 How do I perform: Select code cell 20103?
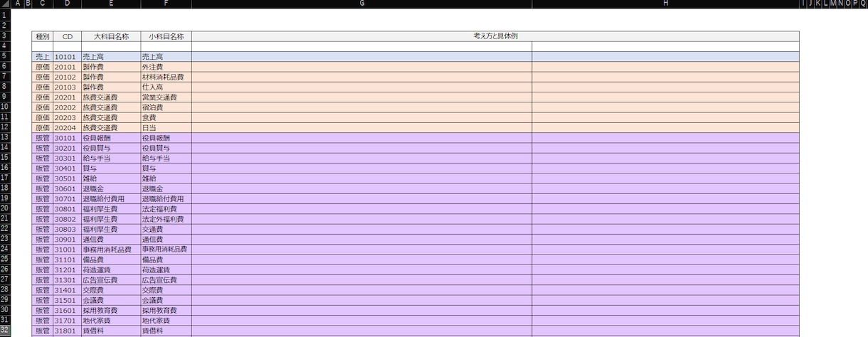pos(67,87)
